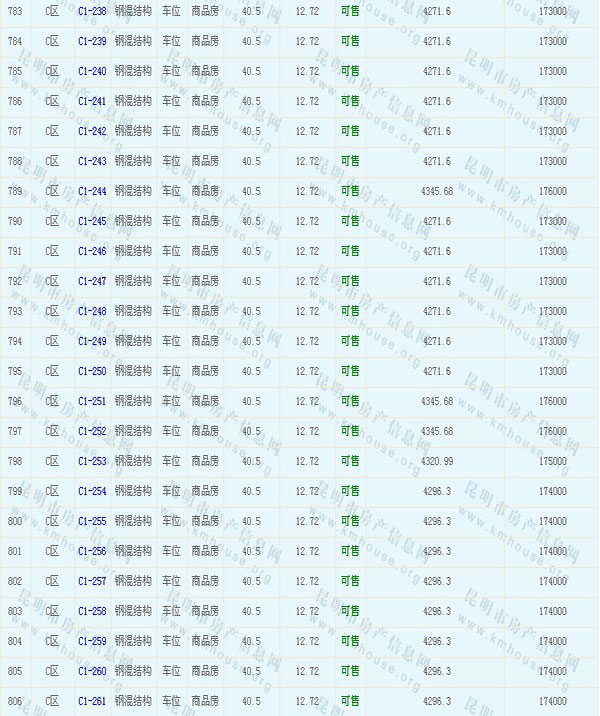Select the 175000 total price cell
Screen dimensions: 600x716
[552, 461]
